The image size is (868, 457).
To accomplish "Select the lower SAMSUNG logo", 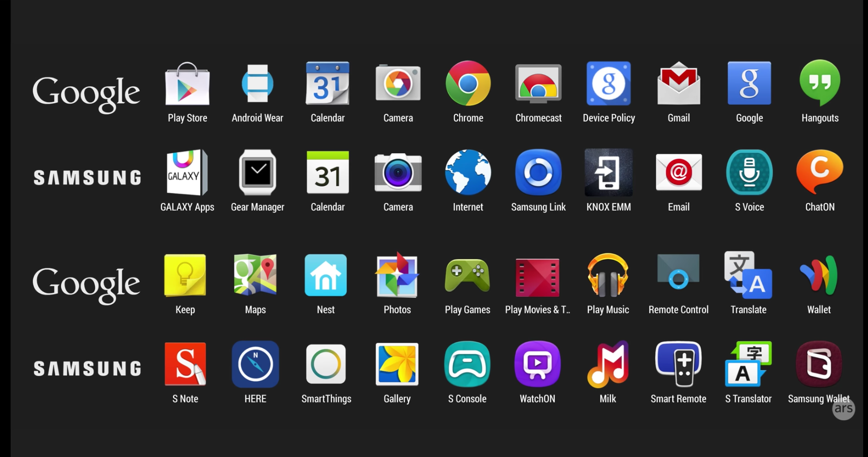I will click(x=87, y=369).
